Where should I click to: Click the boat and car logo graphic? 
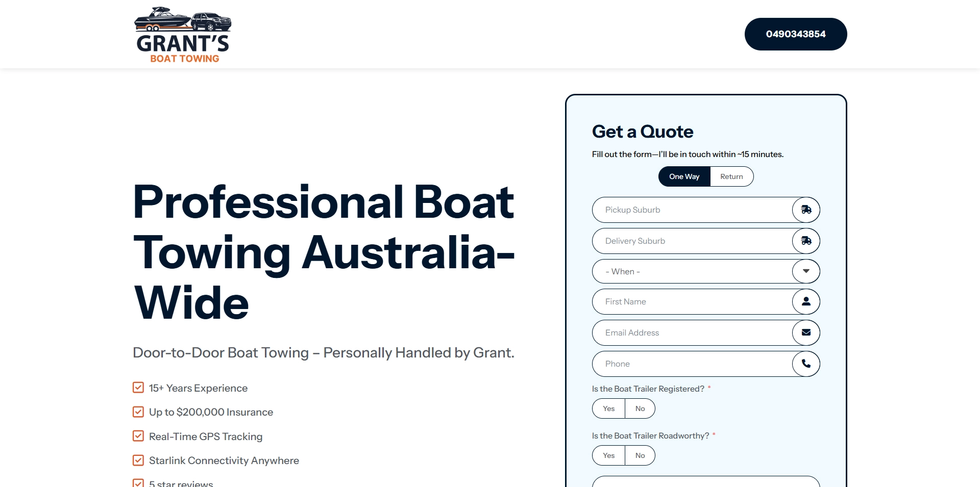181,19
